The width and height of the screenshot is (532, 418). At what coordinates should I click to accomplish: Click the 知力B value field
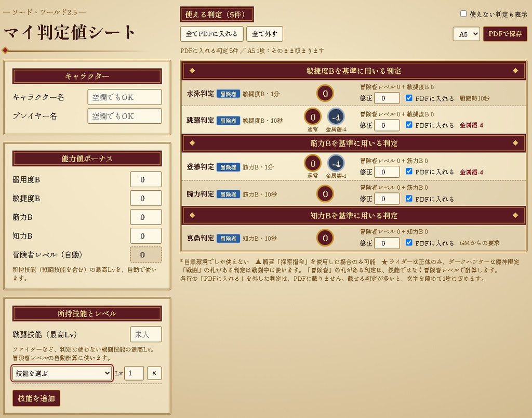point(146,236)
